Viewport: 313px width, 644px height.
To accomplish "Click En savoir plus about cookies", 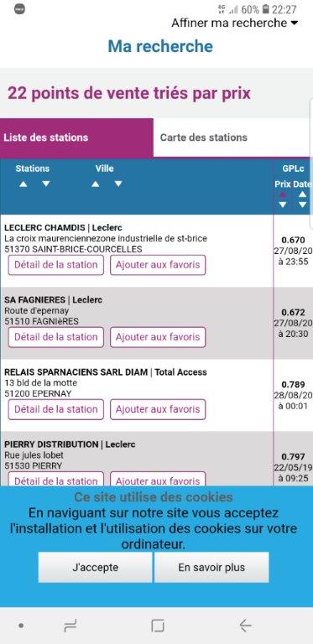I will coord(211,567).
